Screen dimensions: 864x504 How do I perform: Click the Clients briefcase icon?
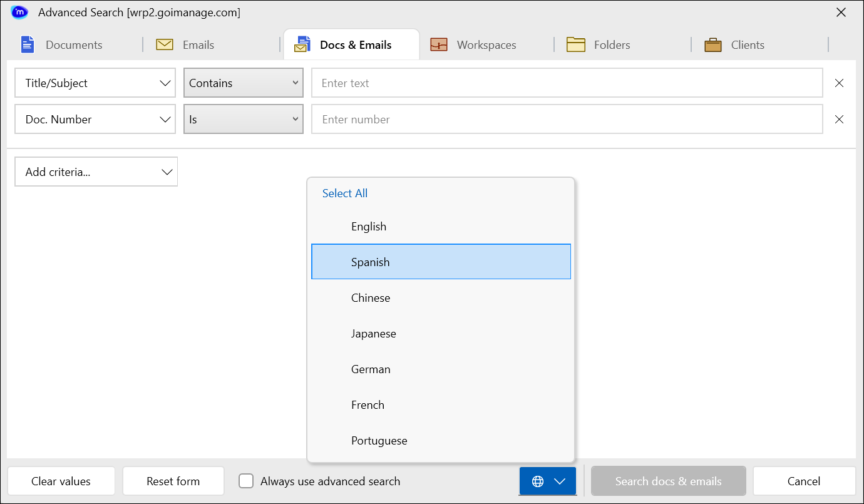point(713,44)
